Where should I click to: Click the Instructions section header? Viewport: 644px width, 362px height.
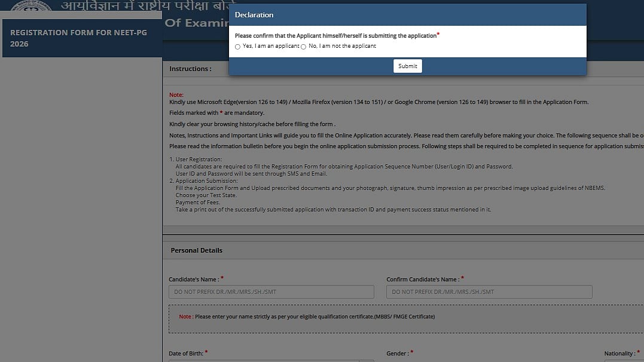tap(190, 69)
